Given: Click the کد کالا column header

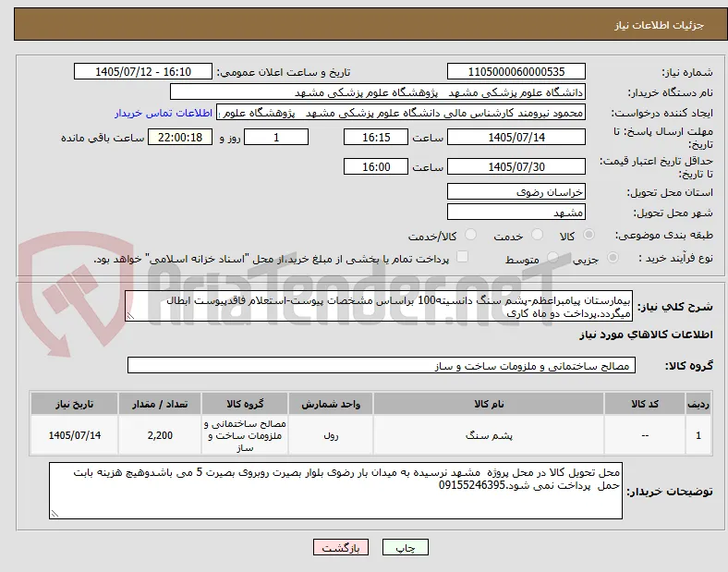Looking at the screenshot, I should [x=645, y=404].
